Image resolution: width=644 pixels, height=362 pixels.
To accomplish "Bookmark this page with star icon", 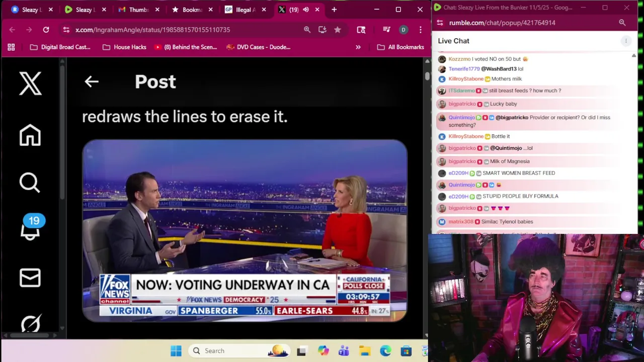I will (x=338, y=30).
